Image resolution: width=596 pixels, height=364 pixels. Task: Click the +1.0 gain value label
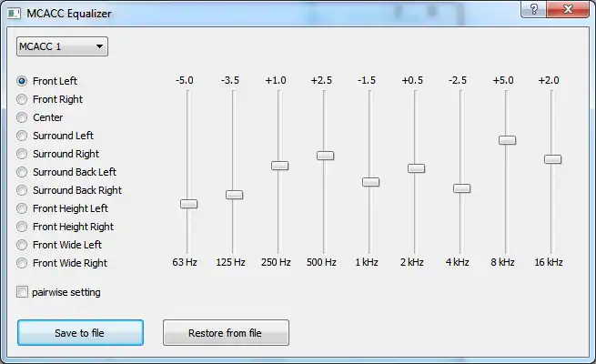tap(276, 81)
